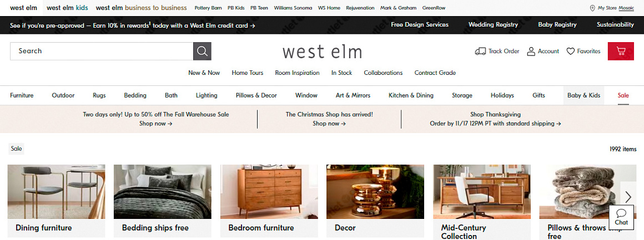644x240 pixels.
Task: Click inside the Search input field
Action: click(x=102, y=51)
